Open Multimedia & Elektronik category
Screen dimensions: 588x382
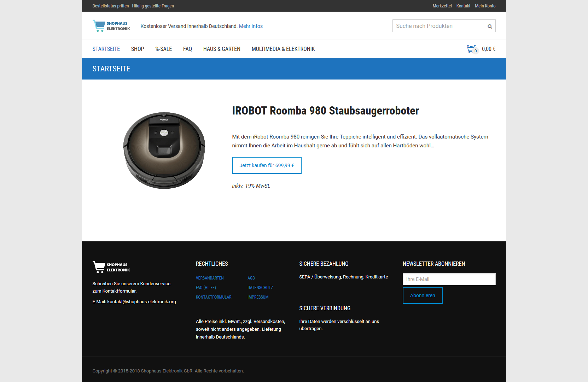tap(283, 49)
